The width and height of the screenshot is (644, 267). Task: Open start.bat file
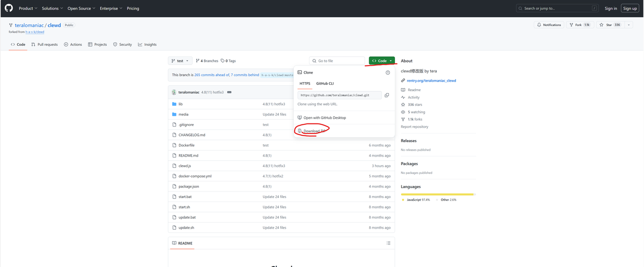point(185,196)
